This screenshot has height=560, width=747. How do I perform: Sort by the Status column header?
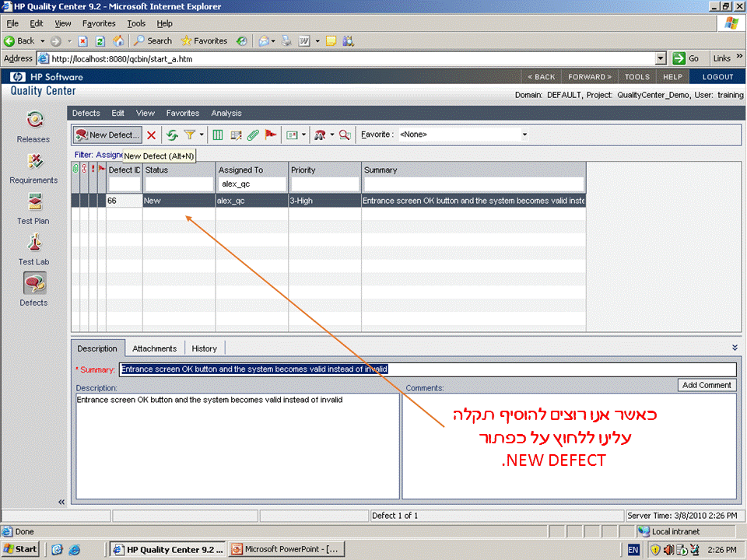pos(179,170)
